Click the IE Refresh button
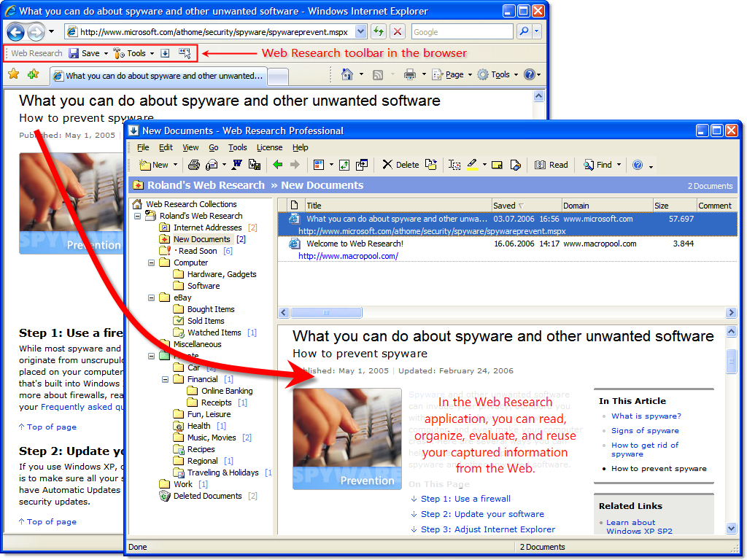Screen dimensions: 747x560 (x=379, y=32)
